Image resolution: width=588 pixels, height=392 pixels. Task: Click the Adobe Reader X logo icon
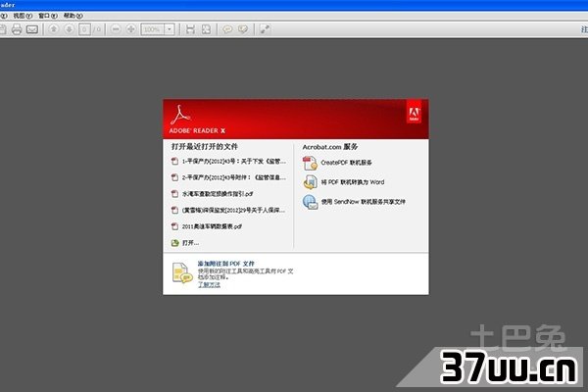click(180, 115)
